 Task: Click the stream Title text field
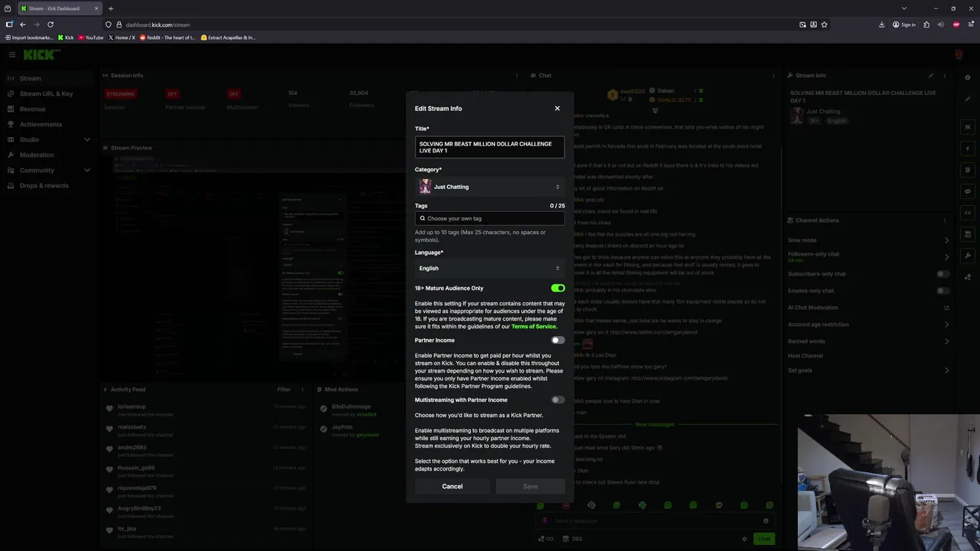pos(489,147)
